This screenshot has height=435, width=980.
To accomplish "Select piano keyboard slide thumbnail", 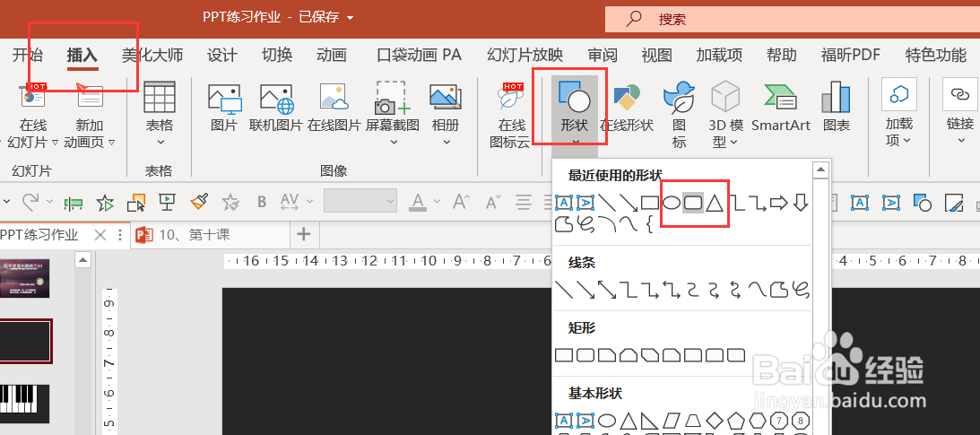I will 25,404.
